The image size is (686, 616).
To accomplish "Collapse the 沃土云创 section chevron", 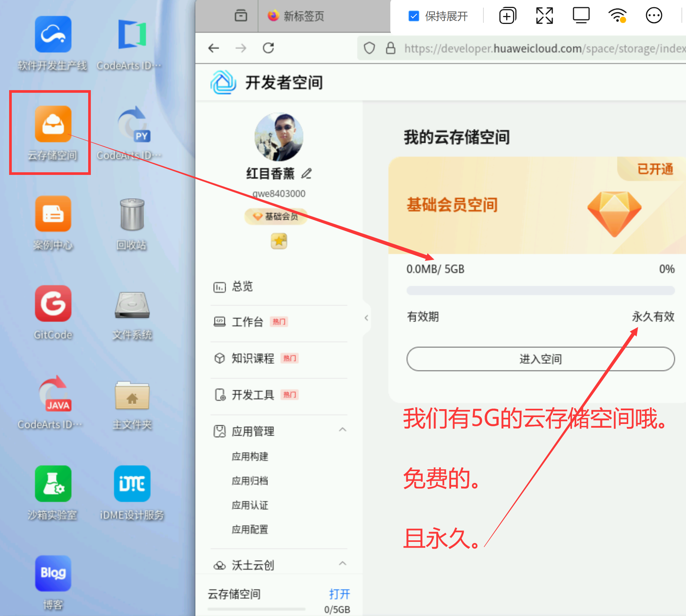I will pos(342,564).
